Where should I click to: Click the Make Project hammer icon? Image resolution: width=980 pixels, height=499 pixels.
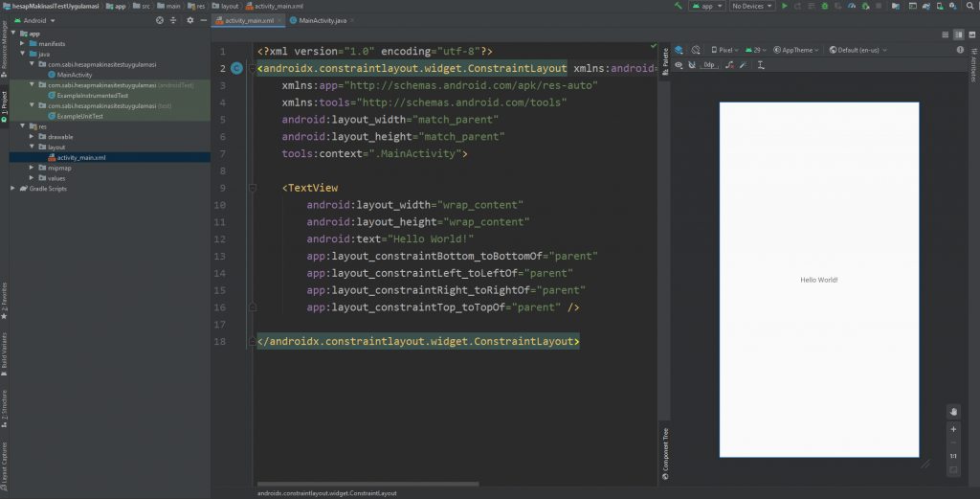coord(679,6)
